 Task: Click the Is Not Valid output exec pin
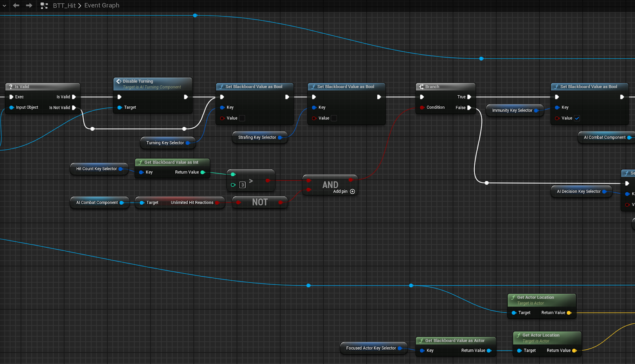74,108
